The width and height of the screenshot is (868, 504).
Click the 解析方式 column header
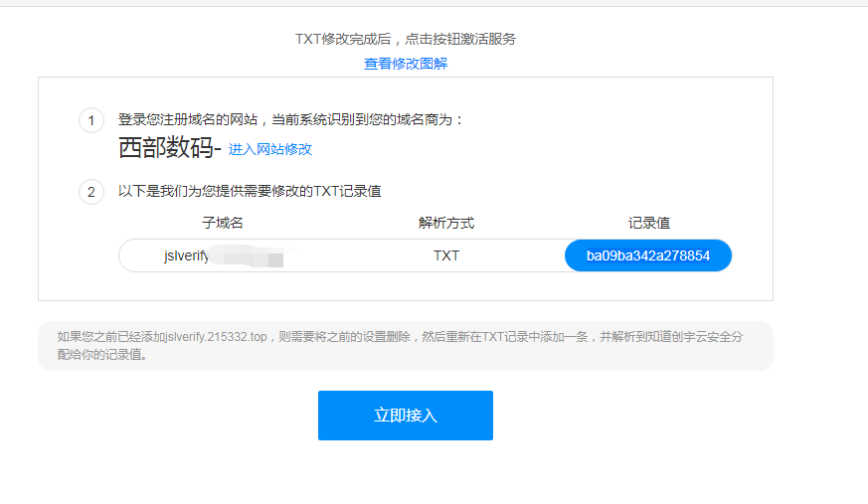[446, 223]
